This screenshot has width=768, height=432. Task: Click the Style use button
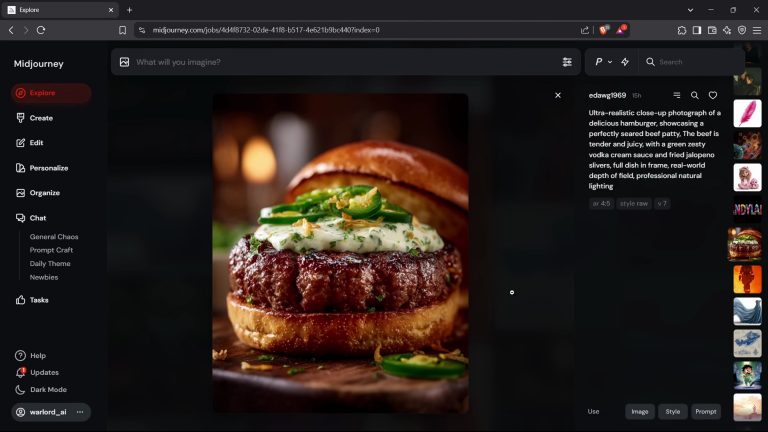point(672,412)
